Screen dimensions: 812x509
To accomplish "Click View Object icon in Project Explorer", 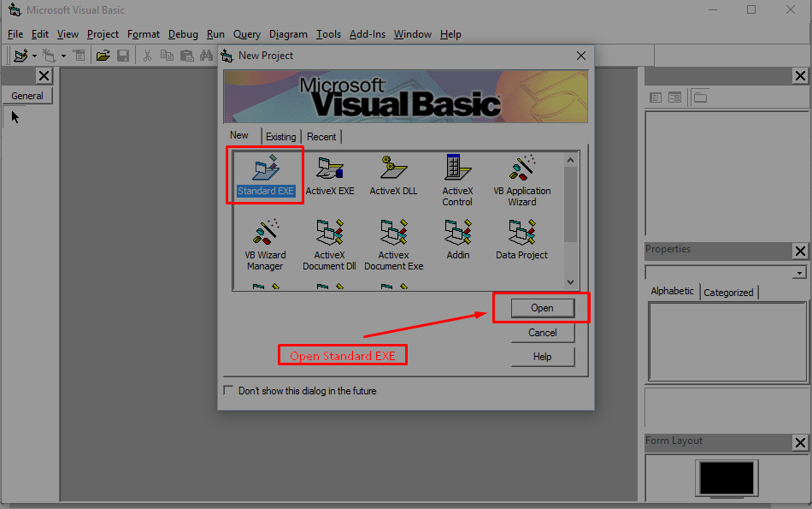I will pyautogui.click(x=674, y=98).
